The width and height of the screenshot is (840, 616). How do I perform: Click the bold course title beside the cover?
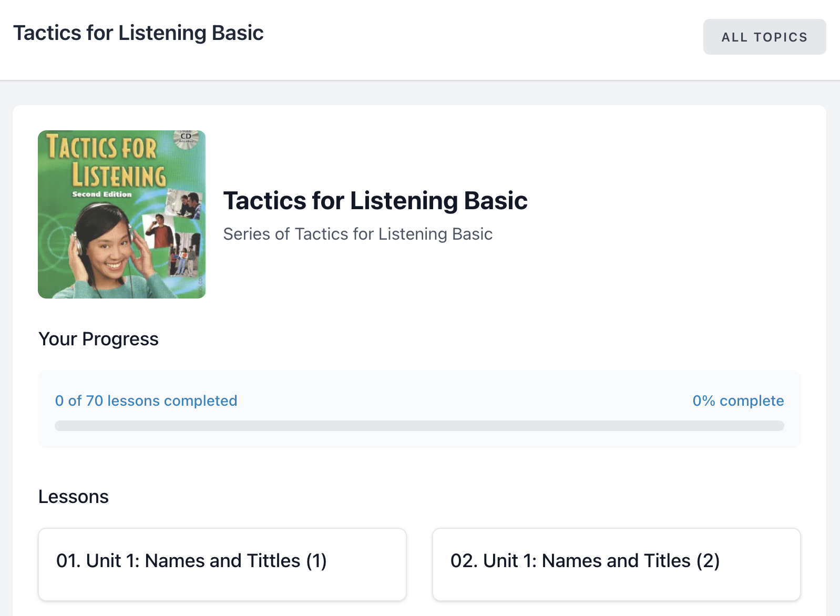tap(375, 201)
